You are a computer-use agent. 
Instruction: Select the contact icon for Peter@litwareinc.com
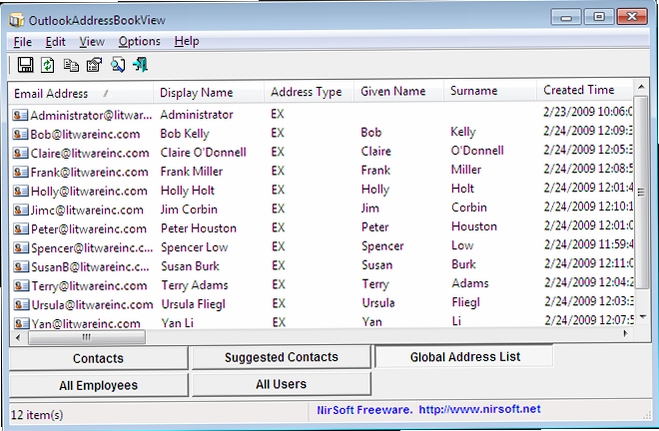(x=21, y=229)
